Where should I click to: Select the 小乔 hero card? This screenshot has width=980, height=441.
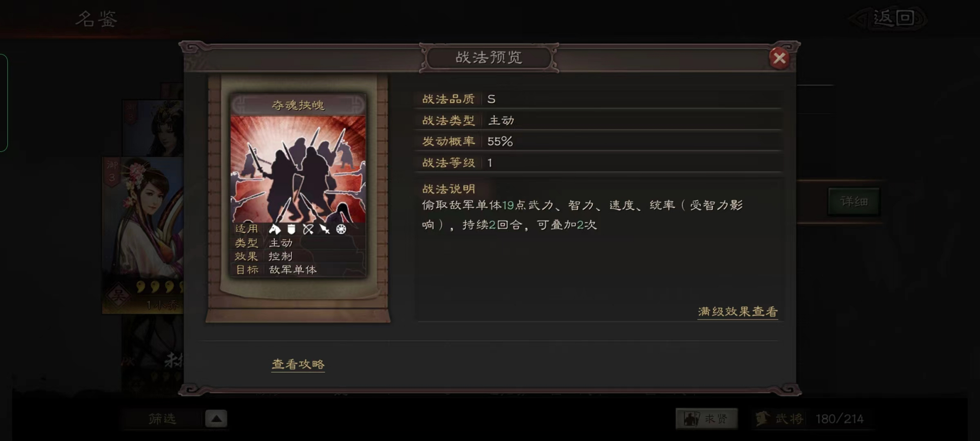(x=143, y=235)
